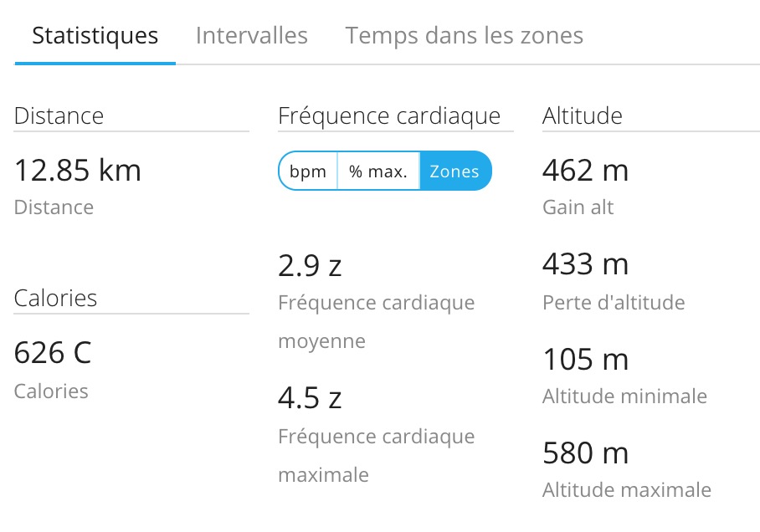Click the Distance section header
This screenshot has height=532, width=760.
(59, 115)
